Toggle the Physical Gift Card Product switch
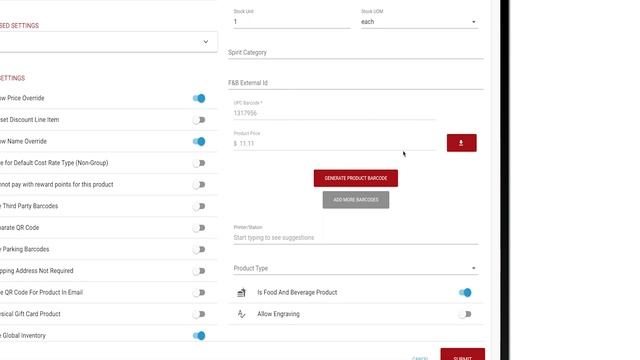Screen dimensions: 640x360 point(199,314)
